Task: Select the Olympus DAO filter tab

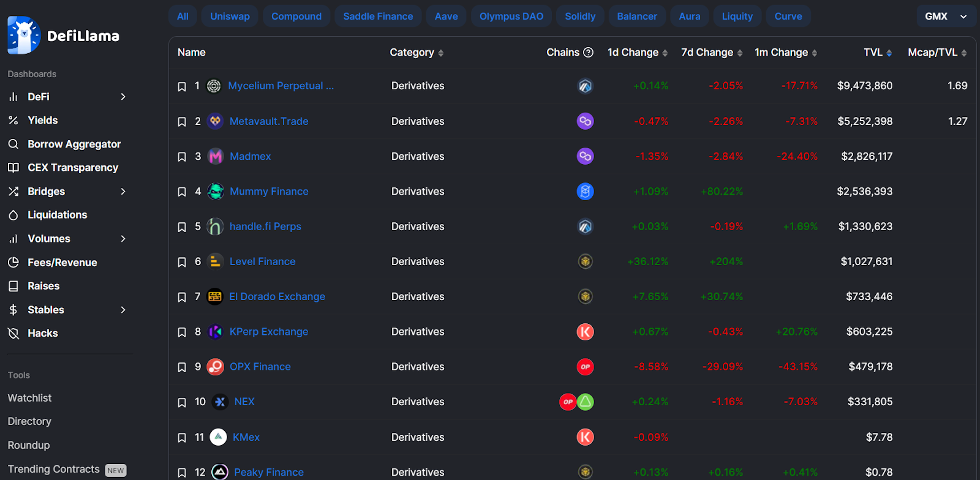Action: pyautogui.click(x=511, y=17)
